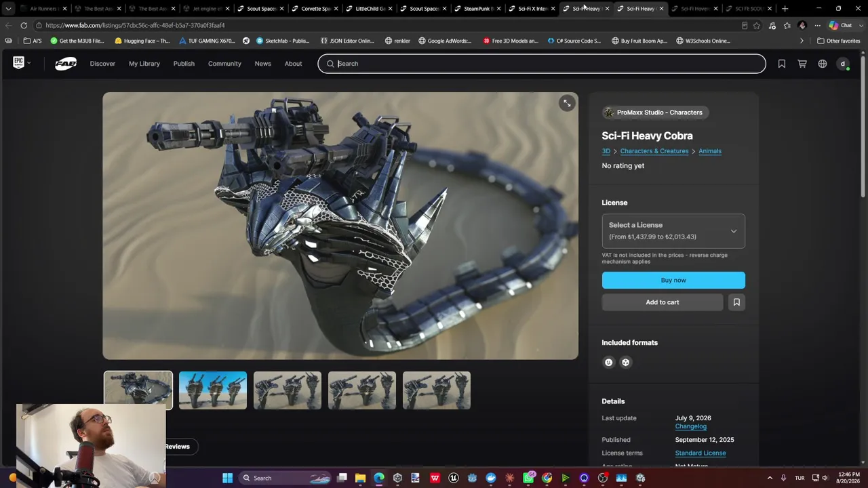Go to the News section

(x=262, y=64)
